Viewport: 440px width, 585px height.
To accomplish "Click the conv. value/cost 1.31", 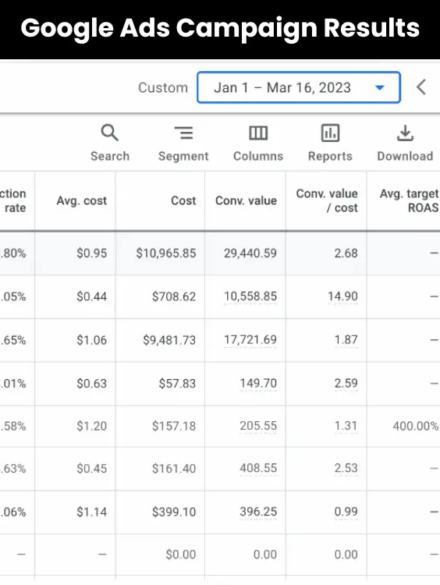I will tap(346, 426).
